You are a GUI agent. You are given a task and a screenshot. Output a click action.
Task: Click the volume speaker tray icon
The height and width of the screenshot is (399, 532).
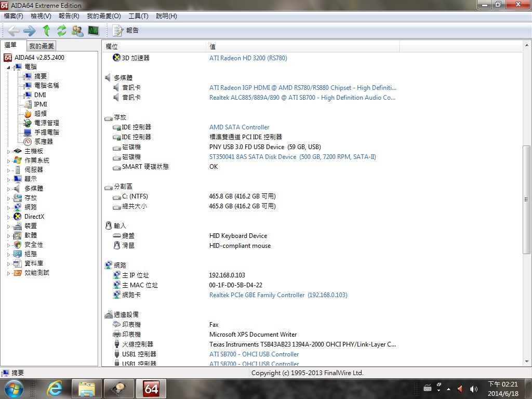pos(473,389)
